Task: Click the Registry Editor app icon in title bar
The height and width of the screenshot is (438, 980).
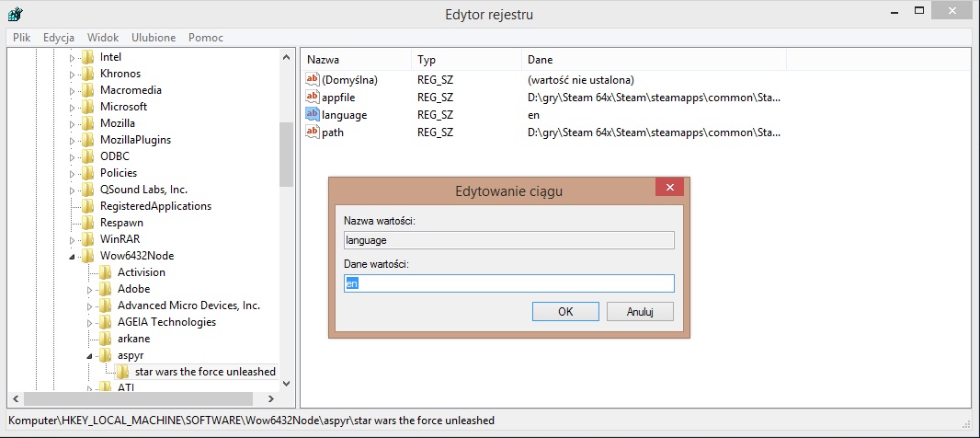Action: [x=15, y=13]
